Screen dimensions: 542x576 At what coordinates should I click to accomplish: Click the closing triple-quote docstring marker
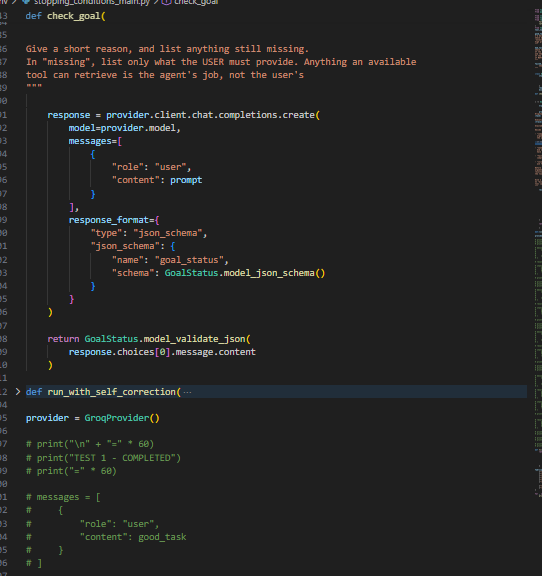[x=34, y=87]
